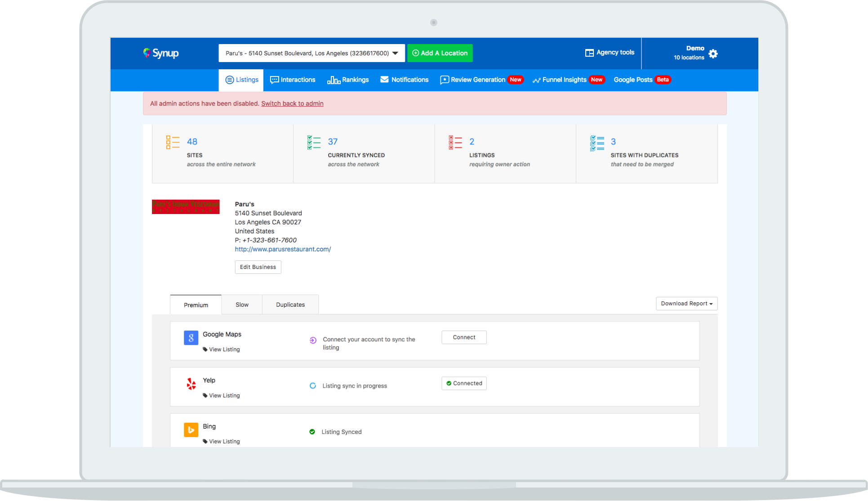Screen dimensions: 868x501
Task: Click the Bing logo icon
Action: tap(191, 429)
